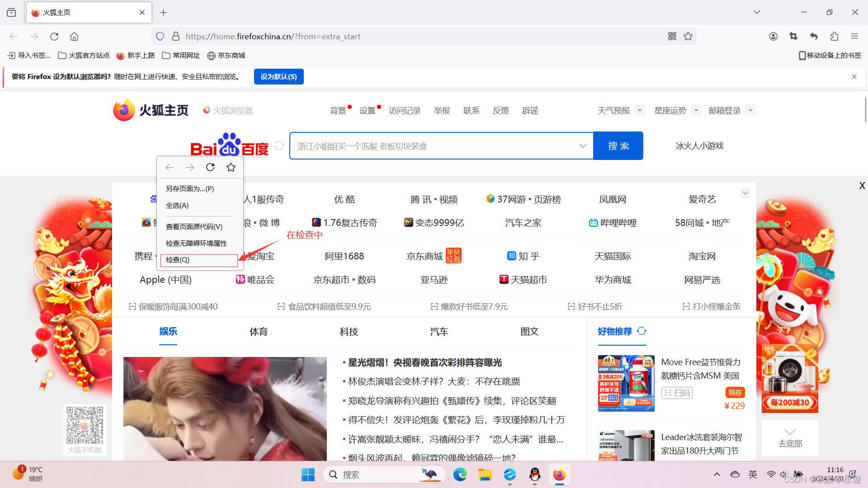Open the Internet Explorer taskbar icon

510,474
